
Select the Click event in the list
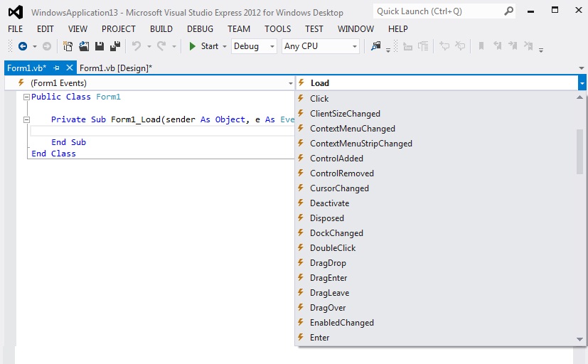click(x=437, y=99)
